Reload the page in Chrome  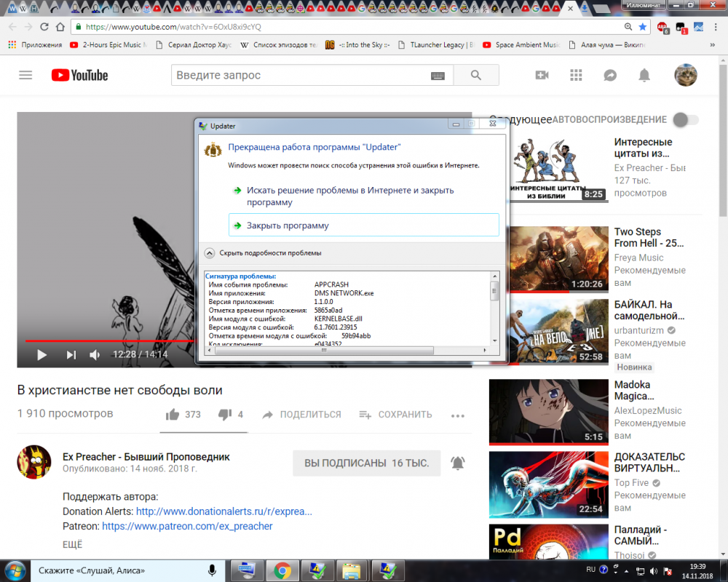44,27
